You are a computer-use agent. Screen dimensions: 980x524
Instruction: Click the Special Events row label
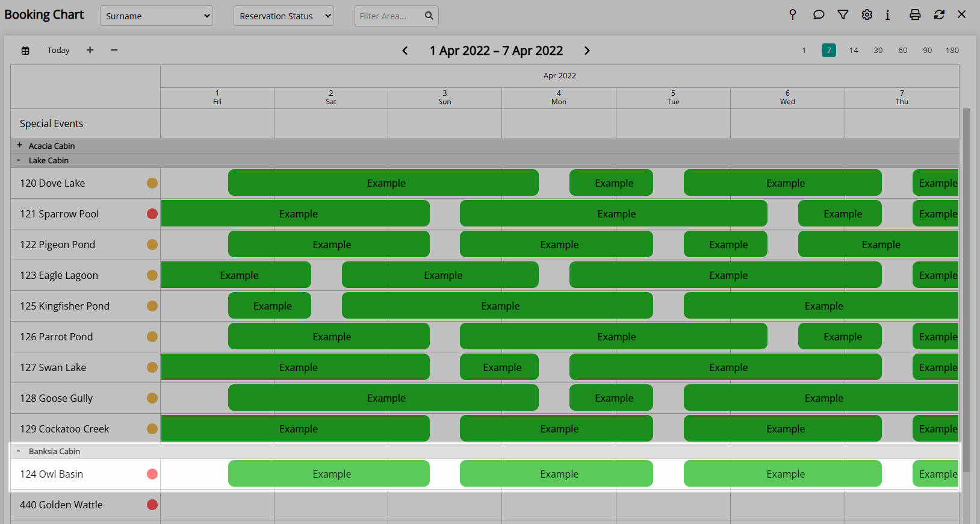coord(52,123)
